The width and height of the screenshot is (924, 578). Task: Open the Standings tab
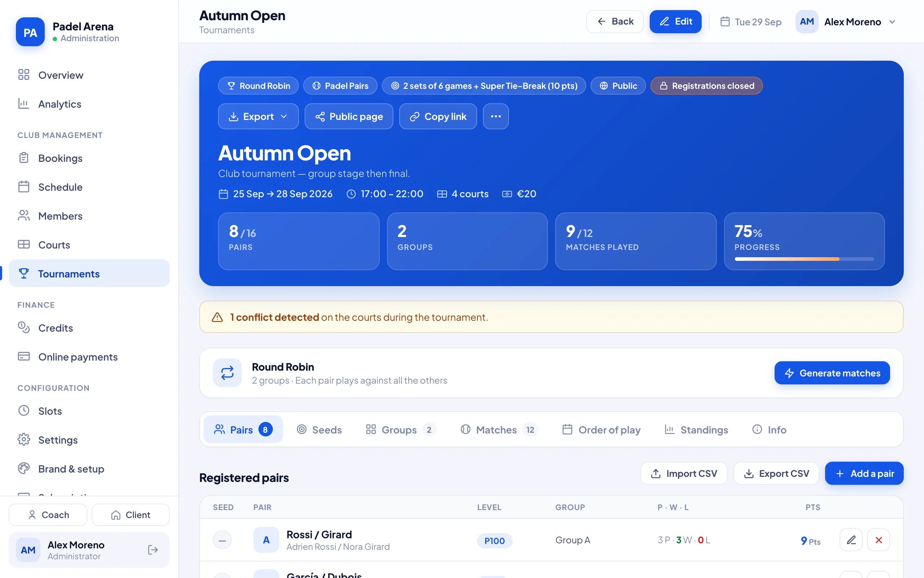point(697,430)
